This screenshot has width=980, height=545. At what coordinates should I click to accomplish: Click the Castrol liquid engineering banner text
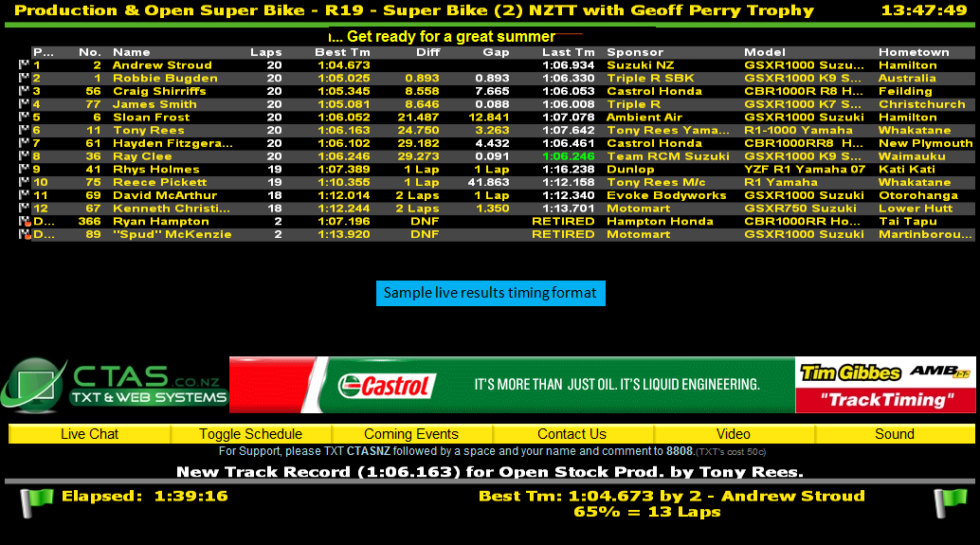pos(617,385)
